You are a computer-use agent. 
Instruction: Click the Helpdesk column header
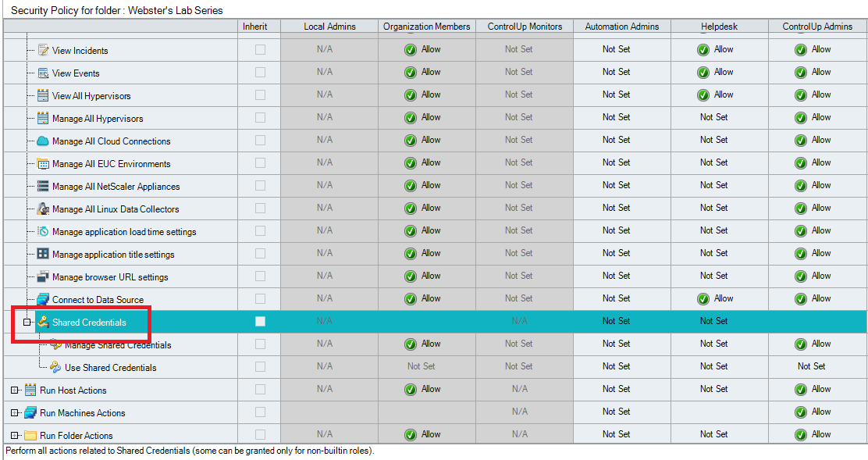pyautogui.click(x=719, y=27)
